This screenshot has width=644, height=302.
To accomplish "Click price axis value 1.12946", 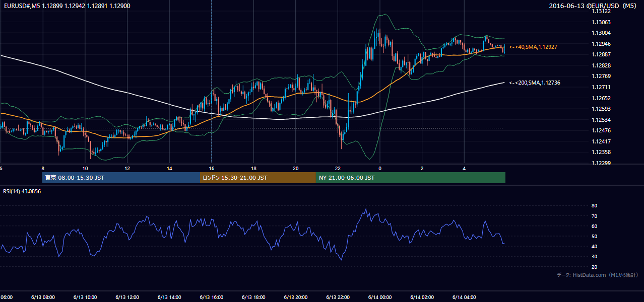I will pyautogui.click(x=602, y=44).
